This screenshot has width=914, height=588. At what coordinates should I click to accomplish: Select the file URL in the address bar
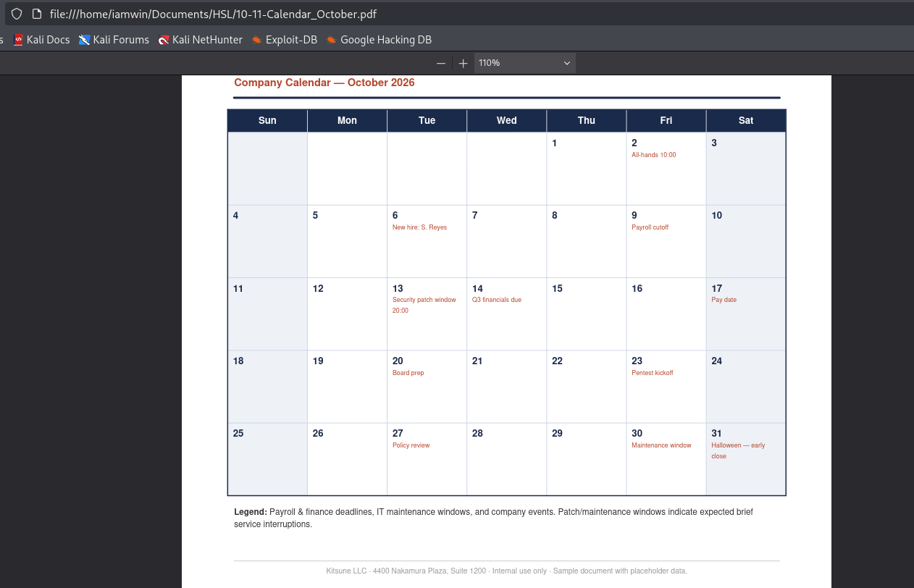[x=213, y=14]
